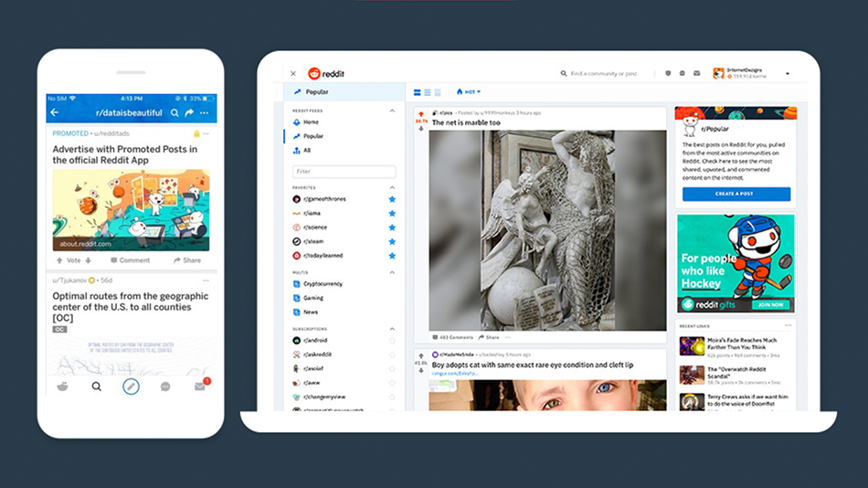Favorite r/asciaf with its star
The width and height of the screenshot is (868, 488).
pyautogui.click(x=392, y=369)
